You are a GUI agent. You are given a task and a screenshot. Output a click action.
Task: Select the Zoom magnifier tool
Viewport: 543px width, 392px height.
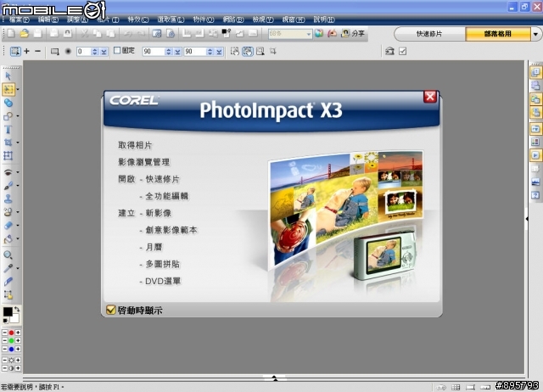point(8,255)
